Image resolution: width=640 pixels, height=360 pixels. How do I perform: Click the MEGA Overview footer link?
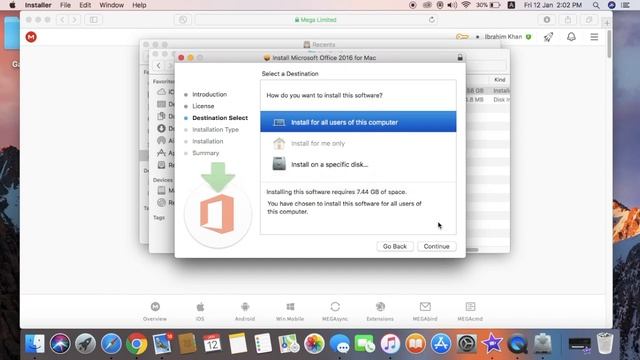[155, 311]
